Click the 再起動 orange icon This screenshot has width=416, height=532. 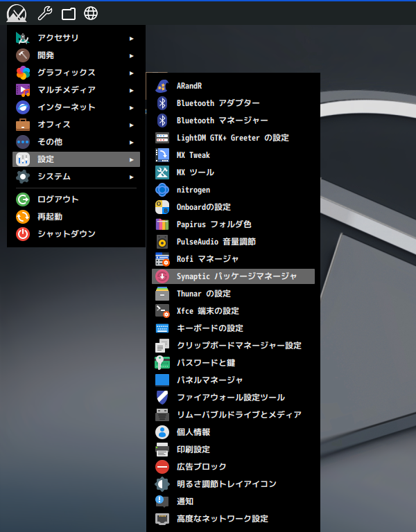(x=23, y=216)
